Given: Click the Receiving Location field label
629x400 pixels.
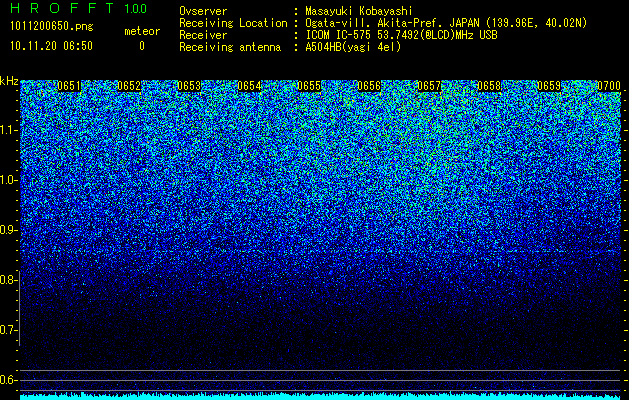Looking at the screenshot, I should (233, 23).
